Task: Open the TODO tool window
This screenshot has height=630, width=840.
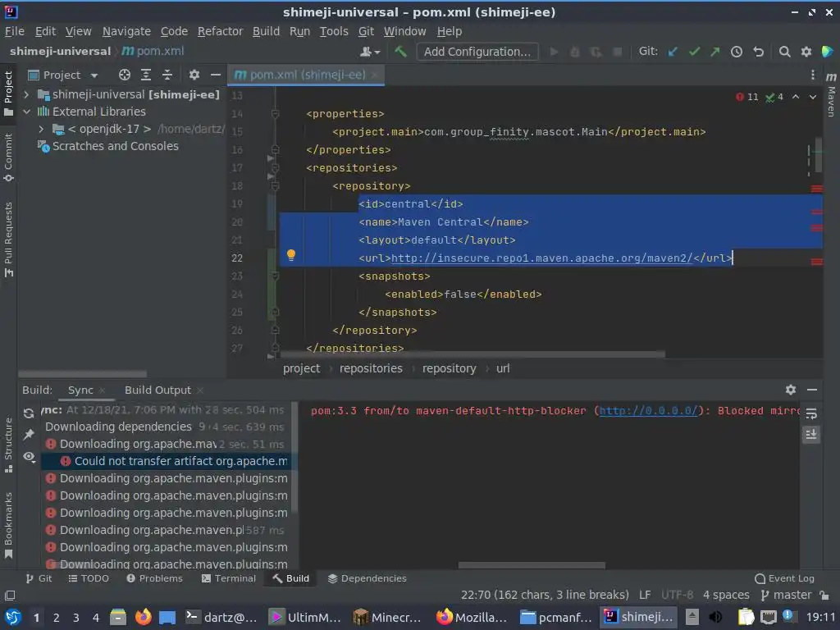Action: [89, 578]
